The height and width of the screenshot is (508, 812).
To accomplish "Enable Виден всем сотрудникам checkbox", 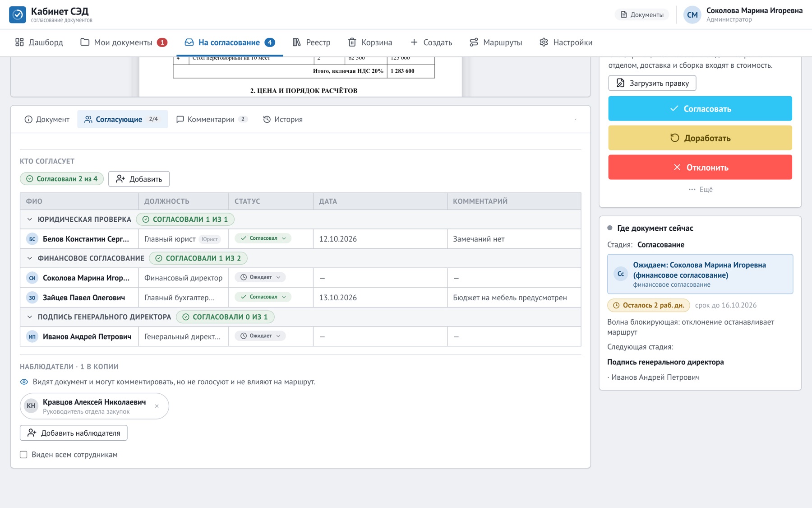I will 23,455.
